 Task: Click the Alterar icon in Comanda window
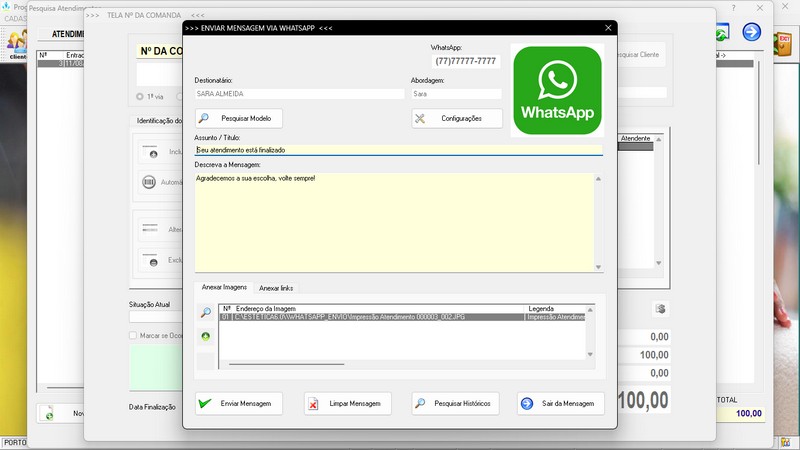point(150,229)
